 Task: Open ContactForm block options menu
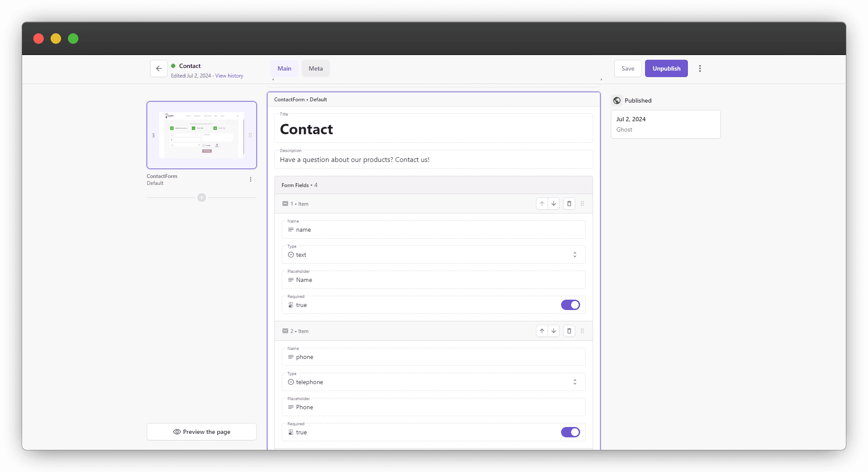click(251, 179)
